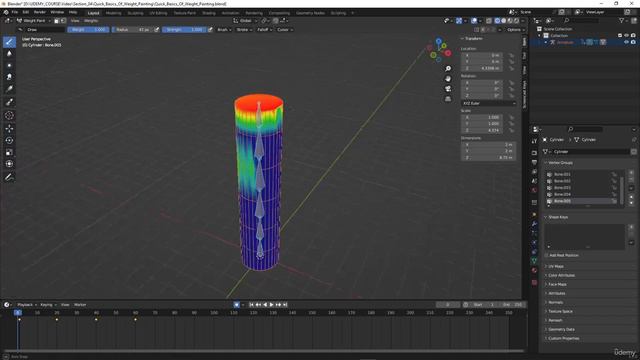Open the Keying menu in timeline
640x360 pixels.
coord(48,304)
